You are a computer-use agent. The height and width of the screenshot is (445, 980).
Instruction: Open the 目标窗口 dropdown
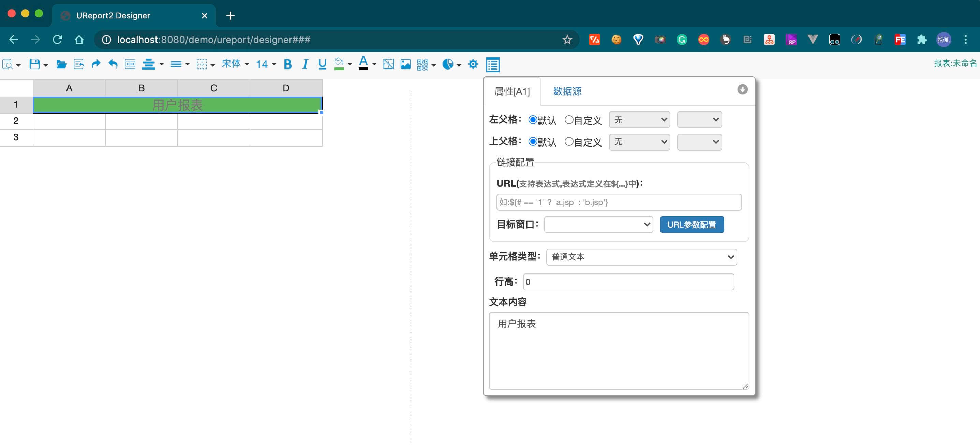(x=598, y=225)
